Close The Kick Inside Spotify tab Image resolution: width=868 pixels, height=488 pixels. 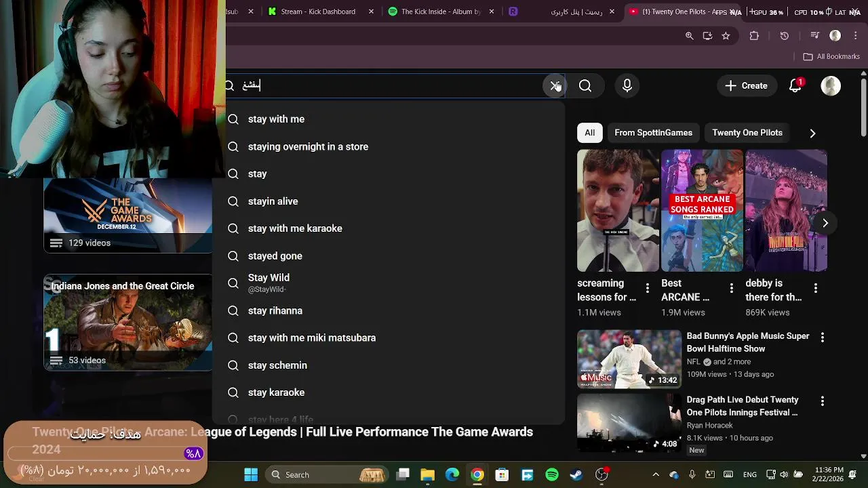coord(492,12)
